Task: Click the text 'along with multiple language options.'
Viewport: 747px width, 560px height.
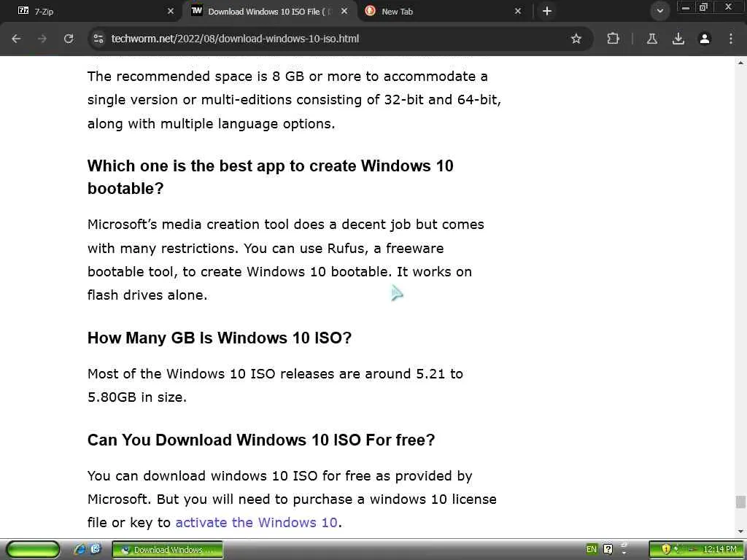Action: pyautogui.click(x=211, y=124)
